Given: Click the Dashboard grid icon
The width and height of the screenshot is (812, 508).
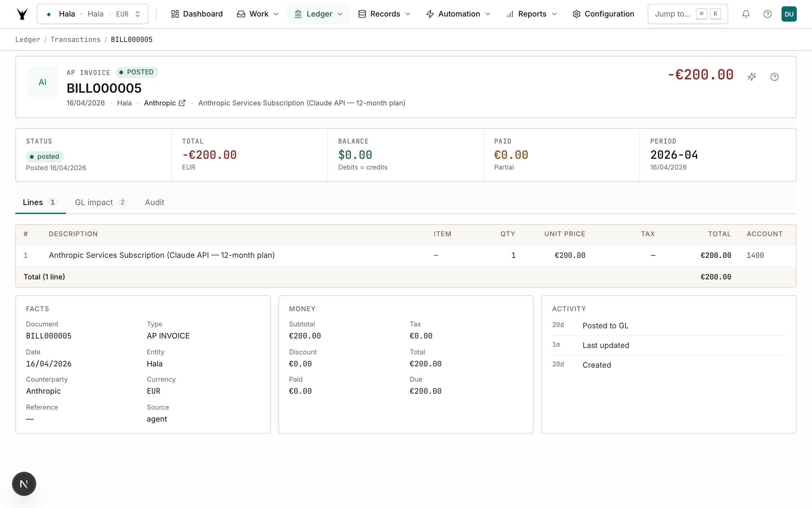Looking at the screenshot, I should 175,14.
